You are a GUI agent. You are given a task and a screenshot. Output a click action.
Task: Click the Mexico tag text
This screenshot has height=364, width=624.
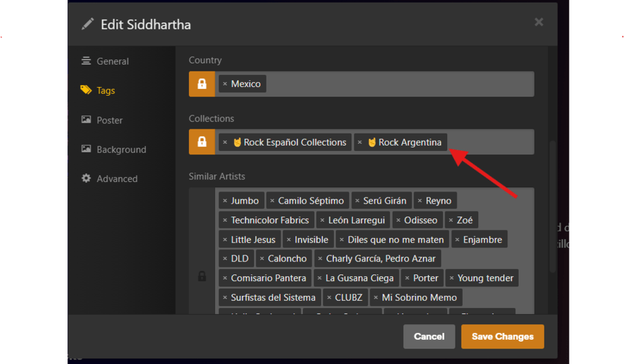click(246, 84)
